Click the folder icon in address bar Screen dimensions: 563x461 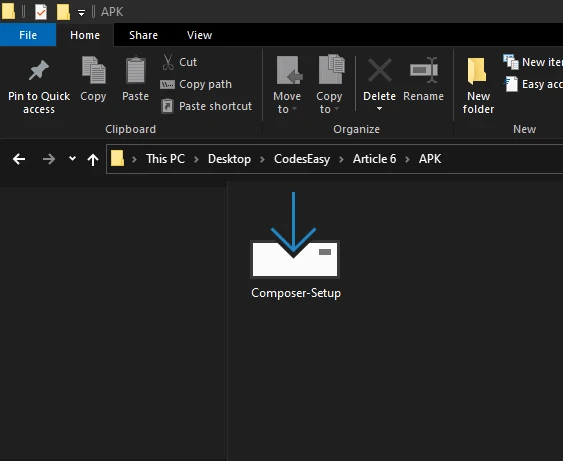(x=117, y=158)
